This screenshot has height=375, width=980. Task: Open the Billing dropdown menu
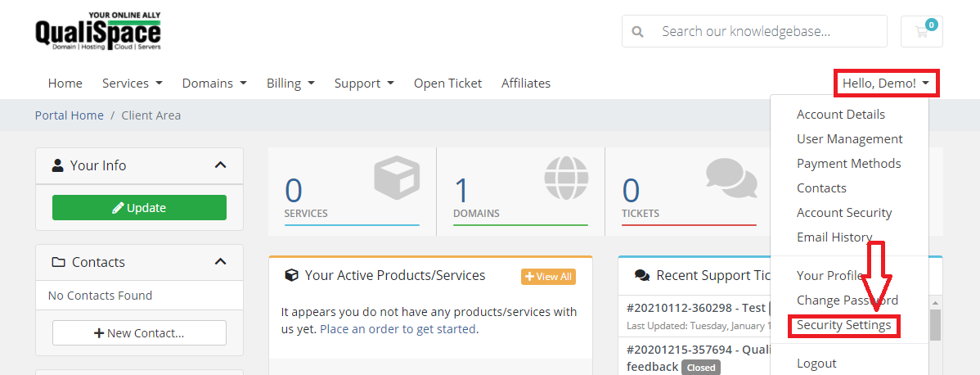[x=290, y=84]
